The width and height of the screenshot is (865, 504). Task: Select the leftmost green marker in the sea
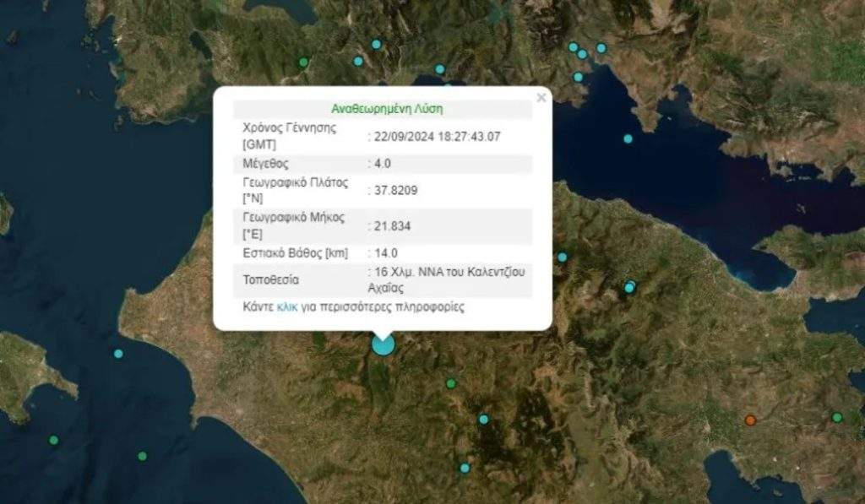pos(54,440)
